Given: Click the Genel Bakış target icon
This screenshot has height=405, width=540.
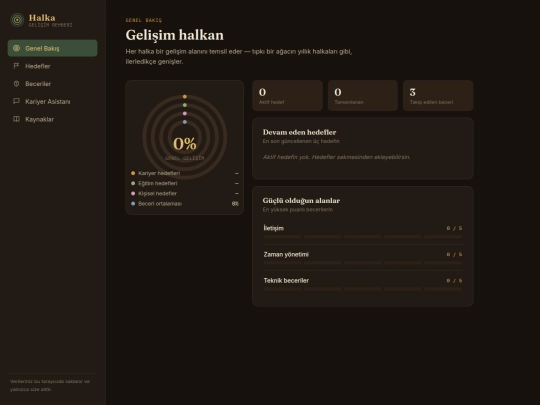Looking at the screenshot, I should tap(16, 48).
